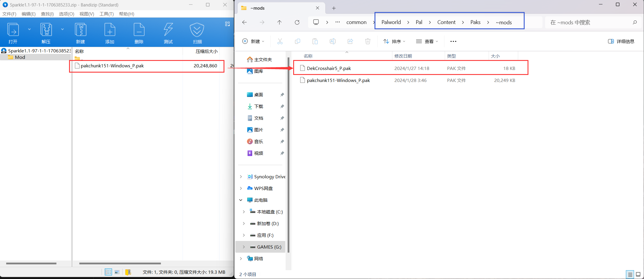The image size is (644, 279).
Task: Click the Cut scissors icon in Explorer
Action: pos(280,41)
